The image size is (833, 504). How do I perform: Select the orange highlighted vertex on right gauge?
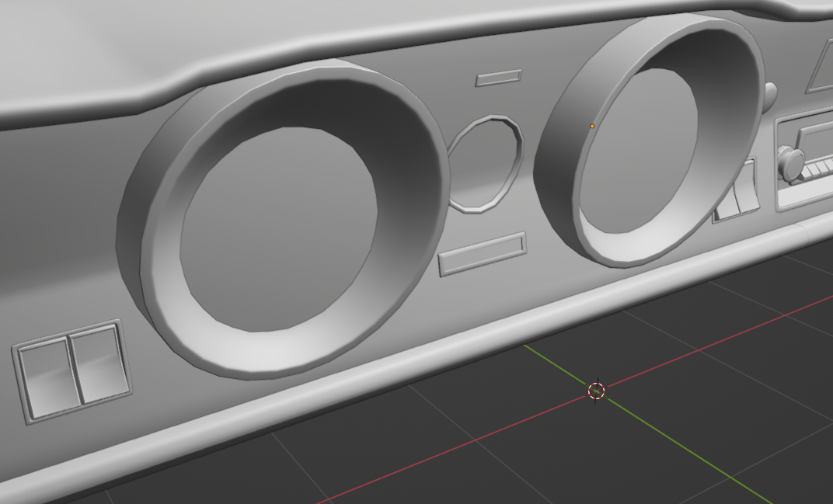click(592, 127)
